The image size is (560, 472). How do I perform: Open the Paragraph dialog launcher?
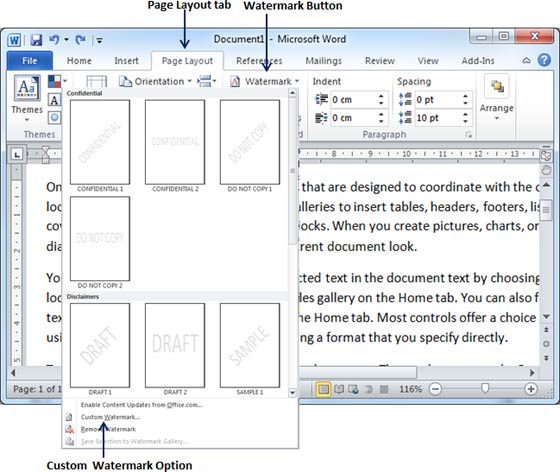(x=469, y=135)
